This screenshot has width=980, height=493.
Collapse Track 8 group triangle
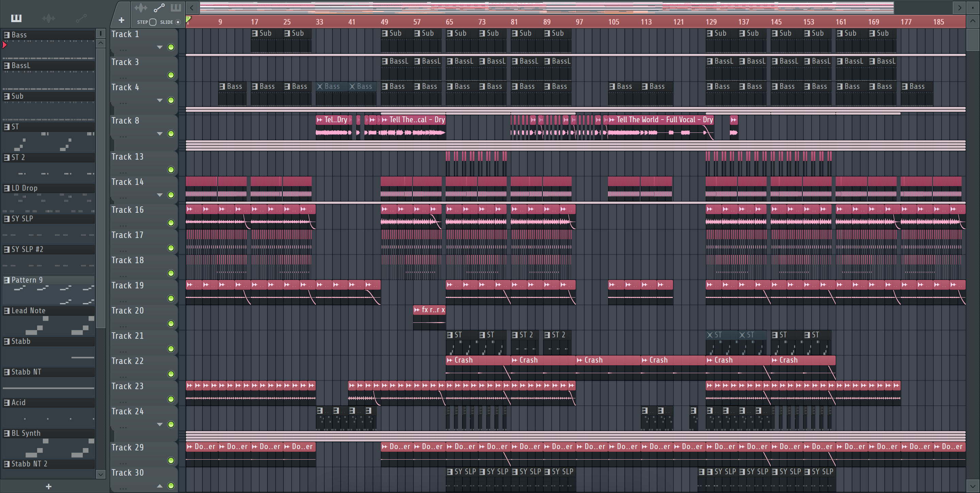click(x=160, y=133)
